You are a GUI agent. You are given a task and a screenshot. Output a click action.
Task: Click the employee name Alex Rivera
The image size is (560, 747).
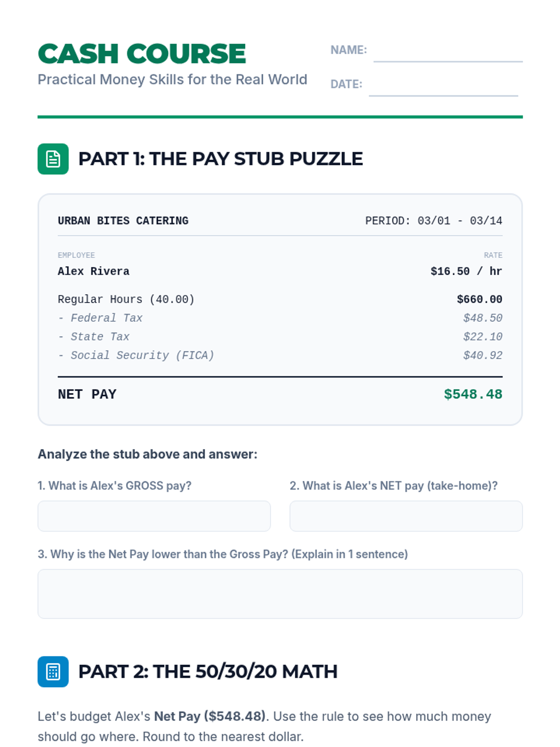(x=93, y=271)
